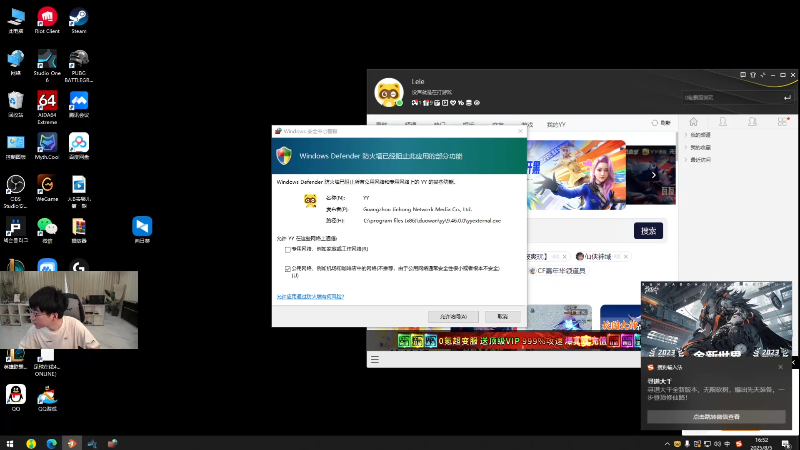
Task: Click the enter arrow in YY channel search box
Action: tap(787, 97)
